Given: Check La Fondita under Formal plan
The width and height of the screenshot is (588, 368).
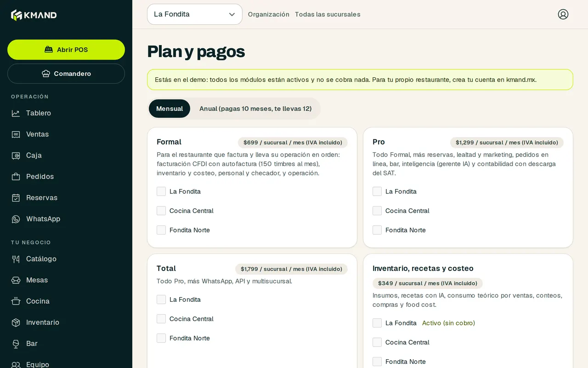Looking at the screenshot, I should pos(161,191).
